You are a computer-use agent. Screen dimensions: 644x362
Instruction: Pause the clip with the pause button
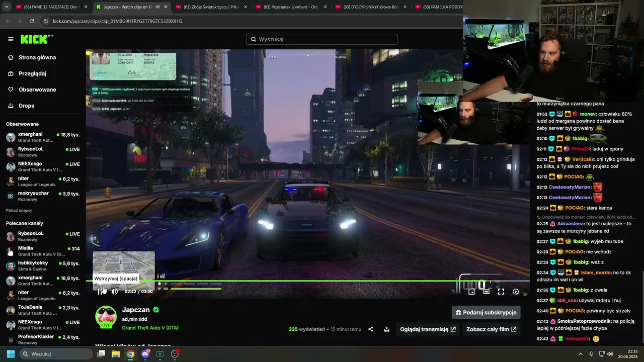coord(100,291)
